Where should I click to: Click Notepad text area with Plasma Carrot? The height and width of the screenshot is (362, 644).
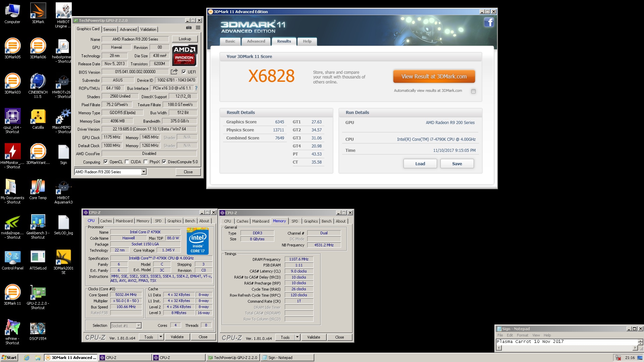pyautogui.click(x=567, y=342)
